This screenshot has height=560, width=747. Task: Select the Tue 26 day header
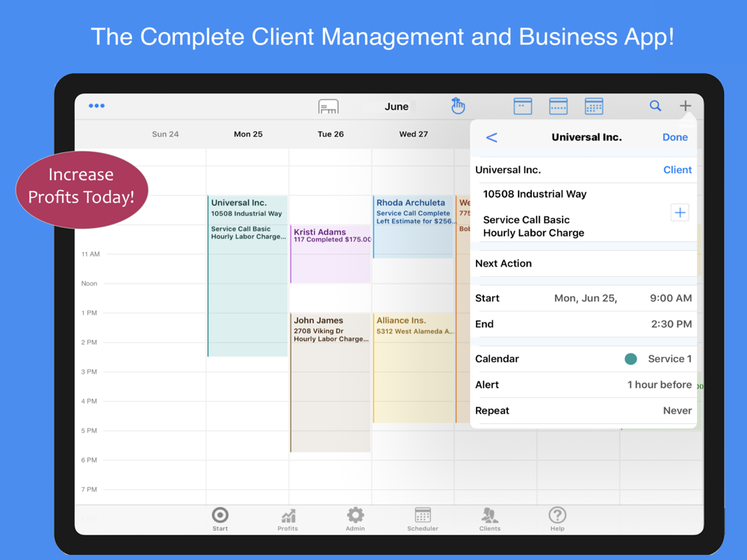331,134
